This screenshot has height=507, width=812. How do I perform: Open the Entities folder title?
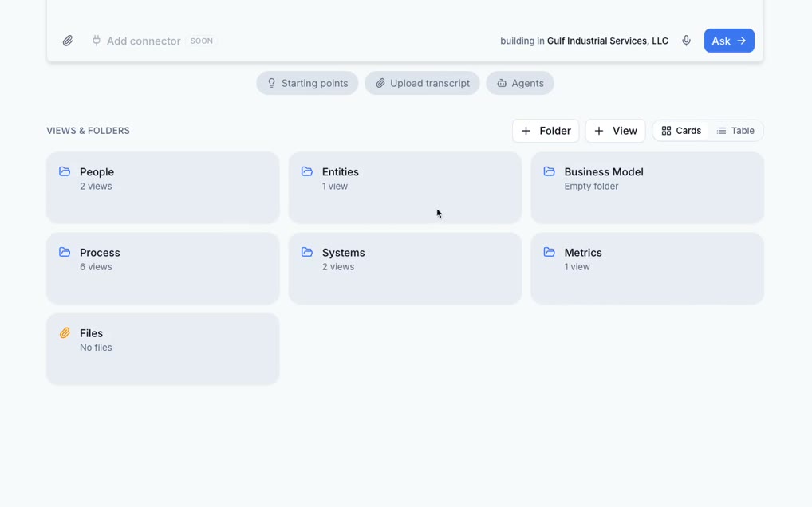coord(341,171)
